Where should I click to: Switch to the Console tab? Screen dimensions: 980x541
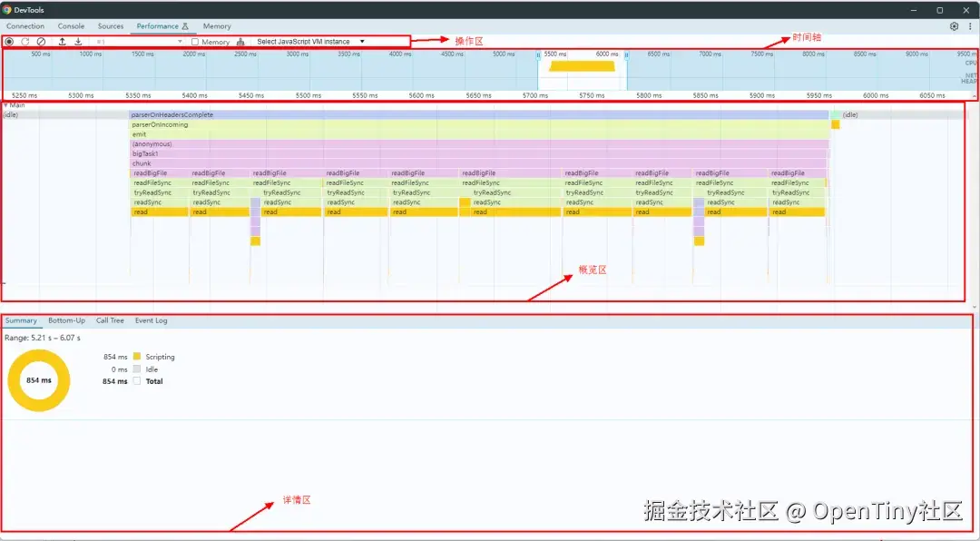click(x=72, y=26)
